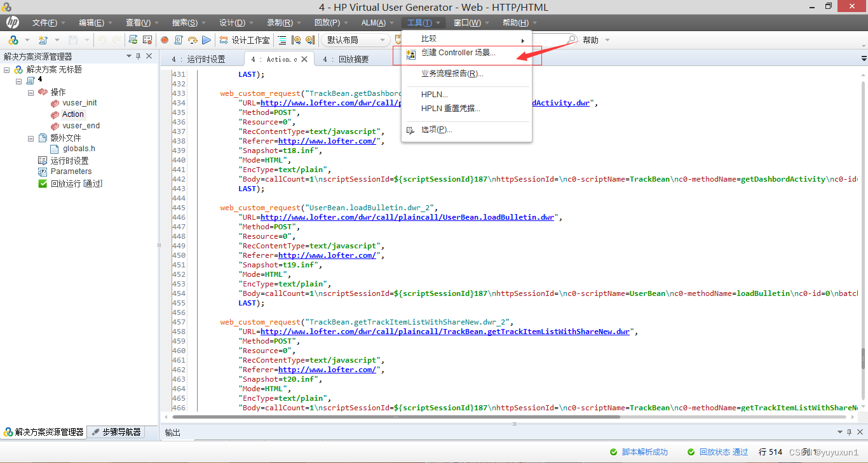Viewport: 868px width, 463px height.
Task: Open Parameters in the solution tree
Action: (x=71, y=171)
